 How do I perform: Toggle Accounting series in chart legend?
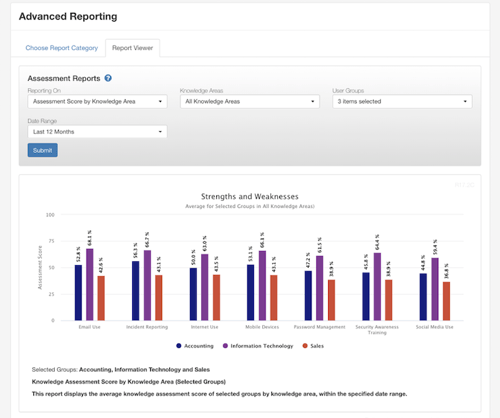(x=195, y=346)
